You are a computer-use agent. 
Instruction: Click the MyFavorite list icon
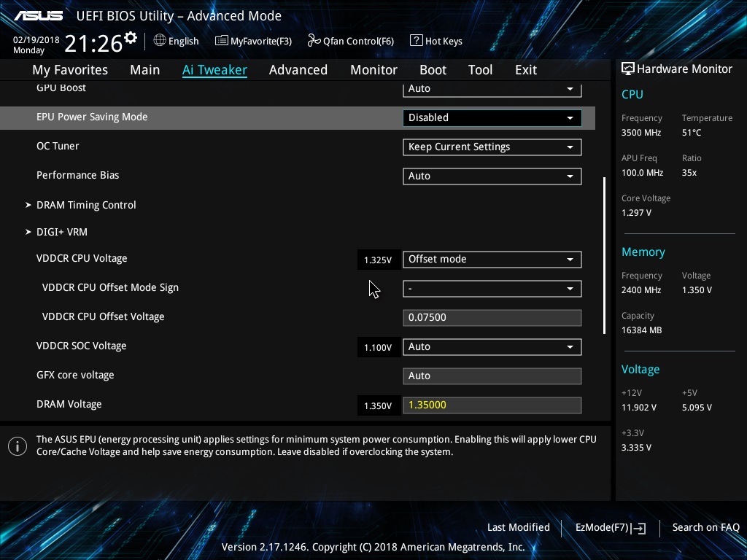(x=221, y=41)
